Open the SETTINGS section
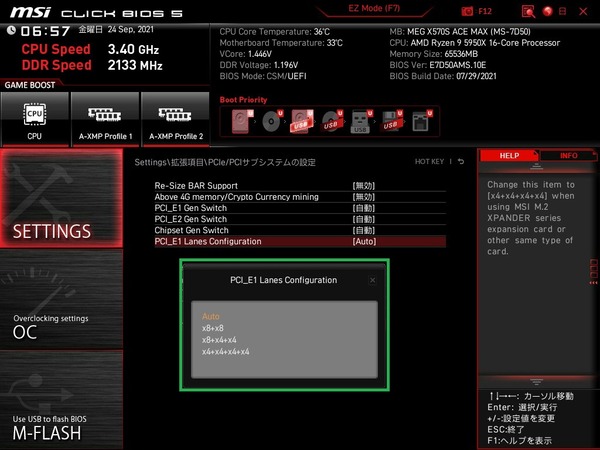600x450 pixels. (62, 198)
